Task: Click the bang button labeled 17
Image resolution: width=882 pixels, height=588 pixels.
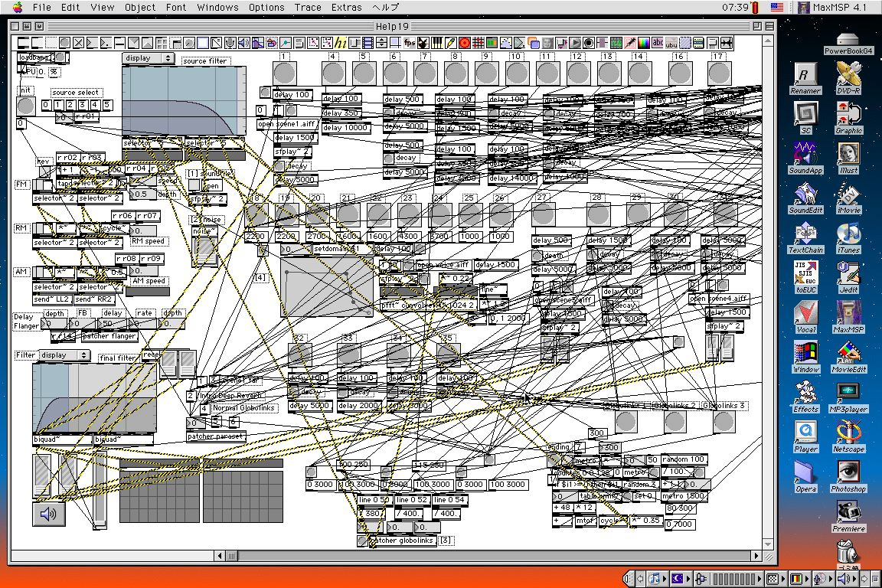Action: coord(719,73)
